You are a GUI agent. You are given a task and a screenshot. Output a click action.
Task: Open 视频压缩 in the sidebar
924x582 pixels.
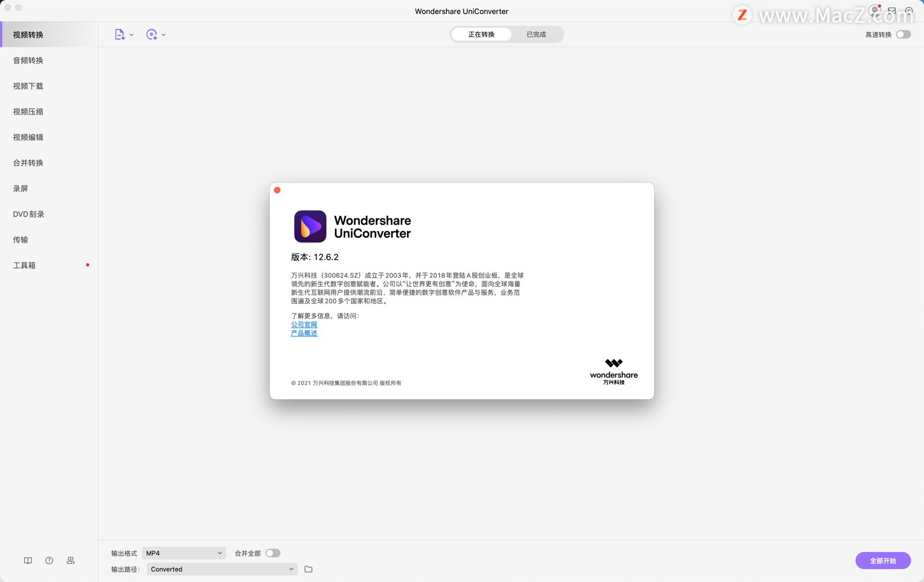click(x=49, y=112)
